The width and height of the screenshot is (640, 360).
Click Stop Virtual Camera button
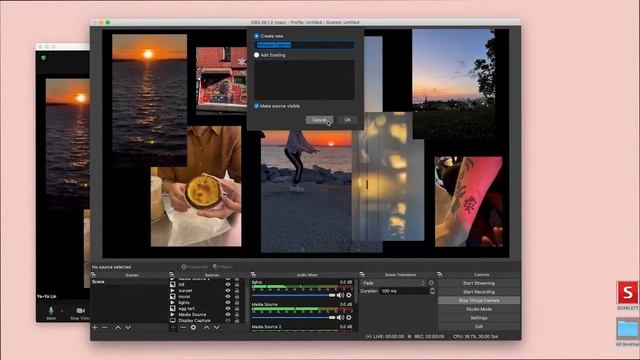click(x=479, y=300)
